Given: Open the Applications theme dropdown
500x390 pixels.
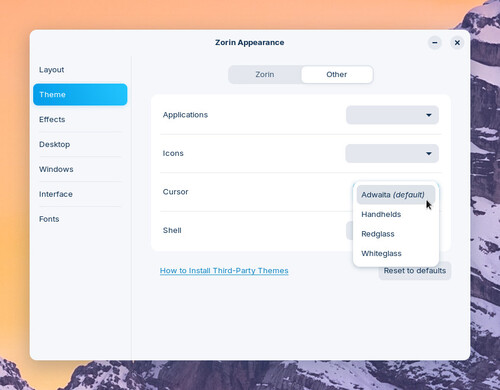Looking at the screenshot, I should (x=392, y=115).
